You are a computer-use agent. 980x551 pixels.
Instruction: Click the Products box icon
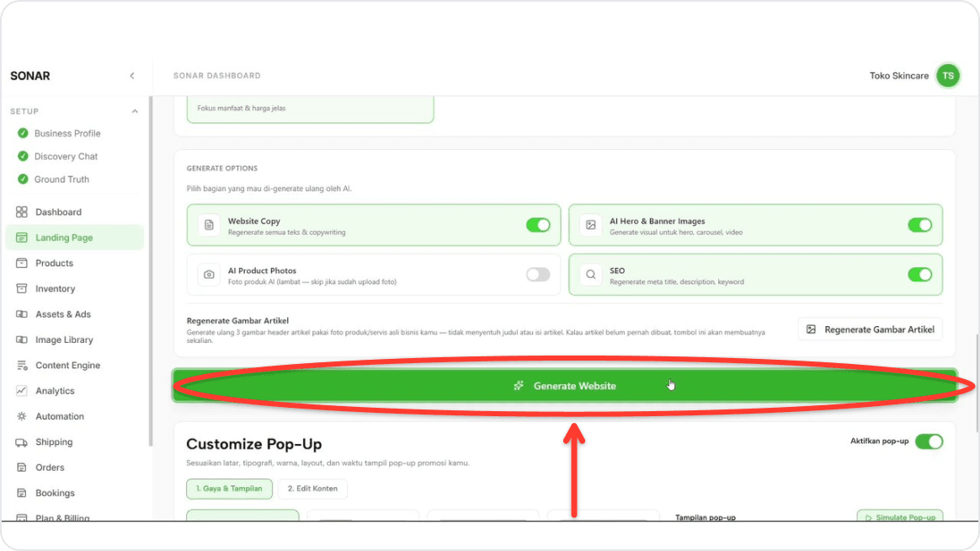coord(22,264)
